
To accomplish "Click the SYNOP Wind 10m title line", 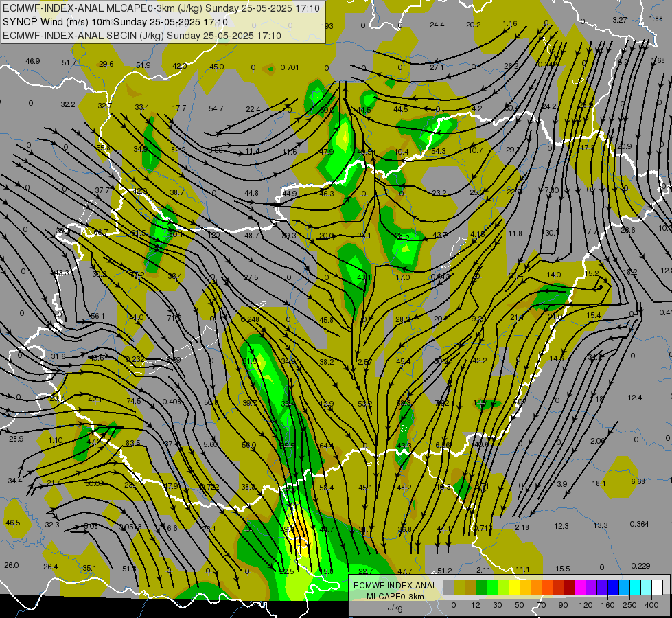I will point(115,22).
